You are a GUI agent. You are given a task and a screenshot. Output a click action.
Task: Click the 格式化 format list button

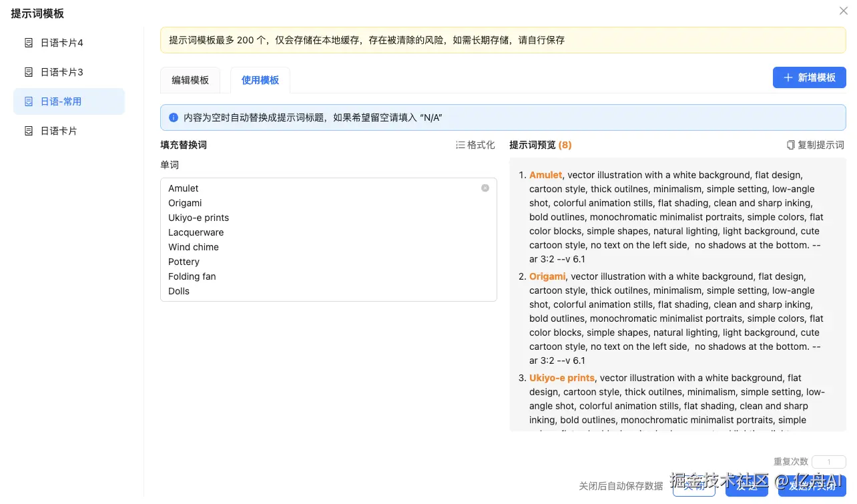475,145
